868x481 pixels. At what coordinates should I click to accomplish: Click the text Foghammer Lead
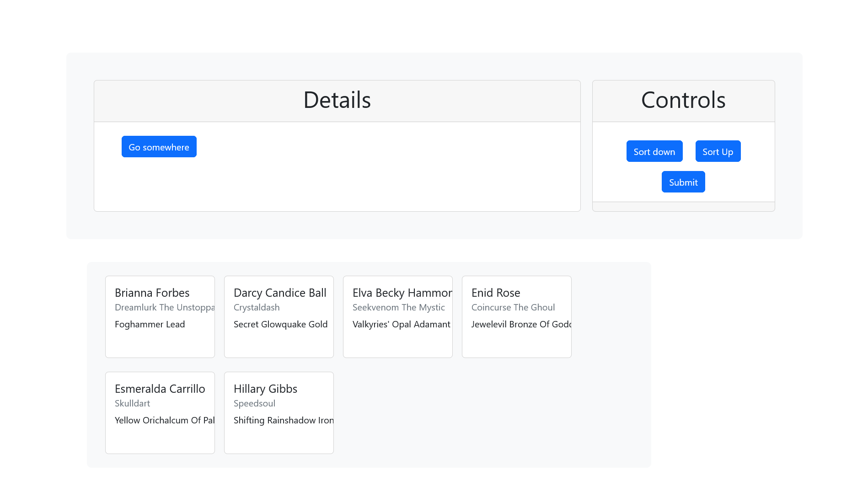click(150, 324)
